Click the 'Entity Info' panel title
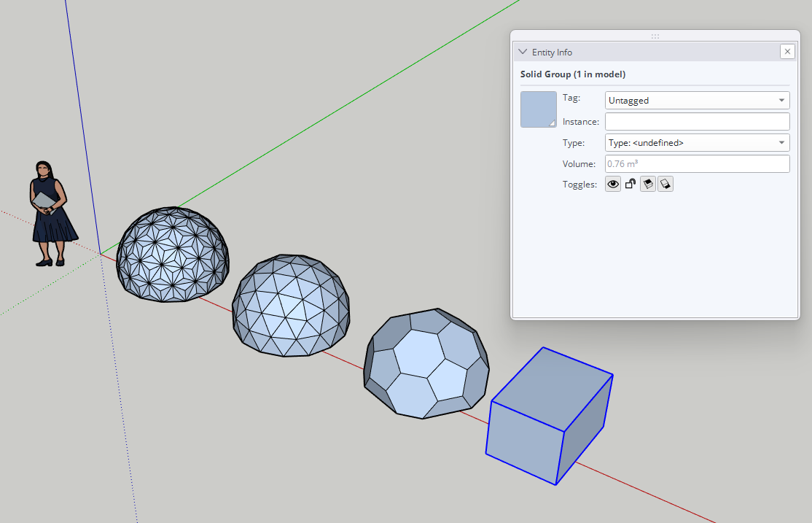 point(552,53)
